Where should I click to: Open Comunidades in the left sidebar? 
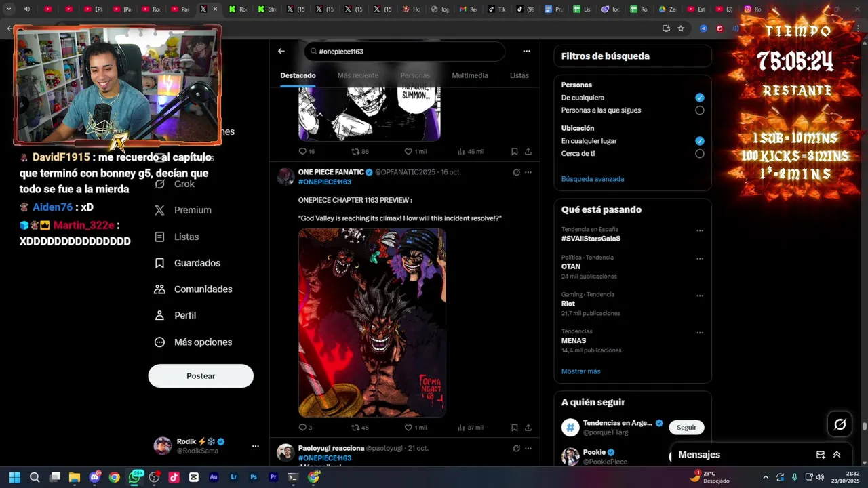click(194, 289)
